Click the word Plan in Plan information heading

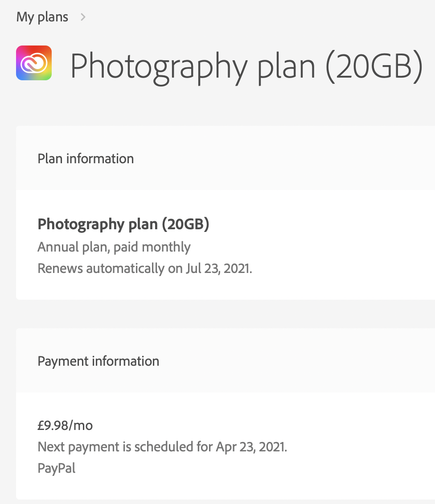50,158
